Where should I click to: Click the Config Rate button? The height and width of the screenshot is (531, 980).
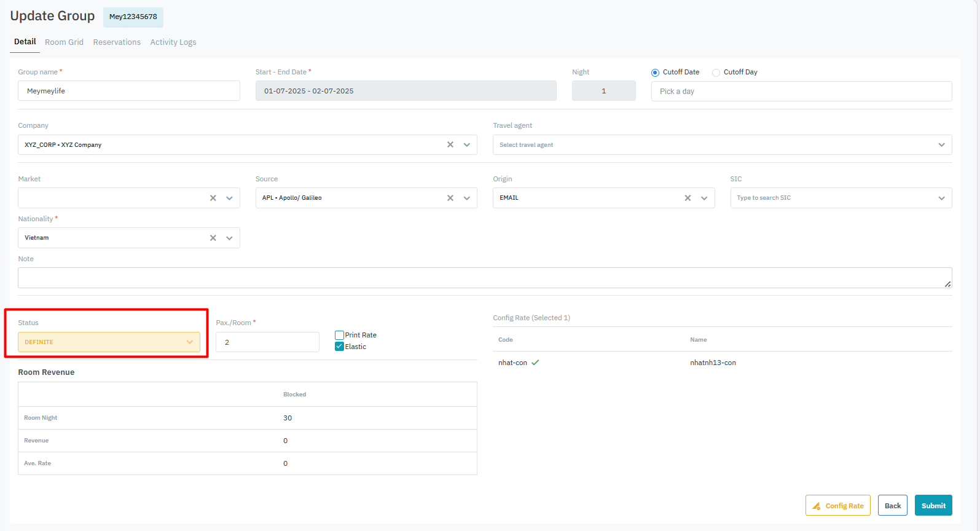(837, 505)
